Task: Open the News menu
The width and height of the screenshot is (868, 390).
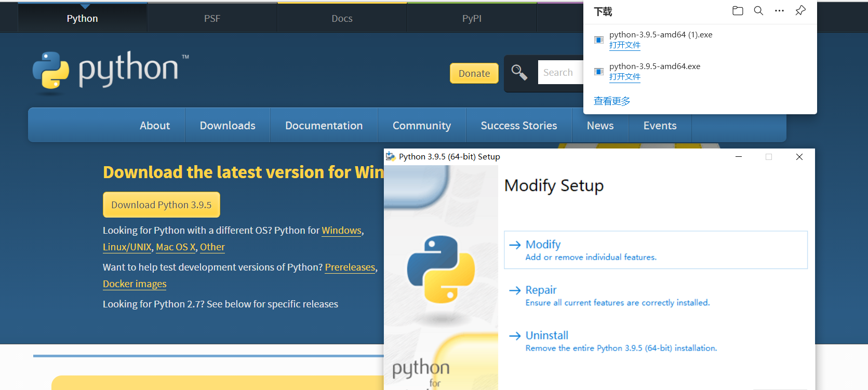Action: [x=600, y=126]
